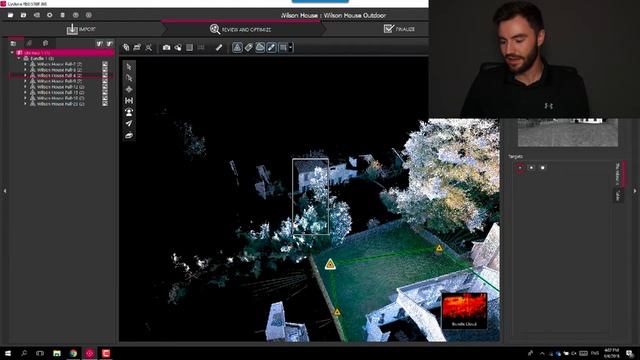Open Windows taskbar search
The image size is (640, 360).
pyautogui.click(x=24, y=353)
